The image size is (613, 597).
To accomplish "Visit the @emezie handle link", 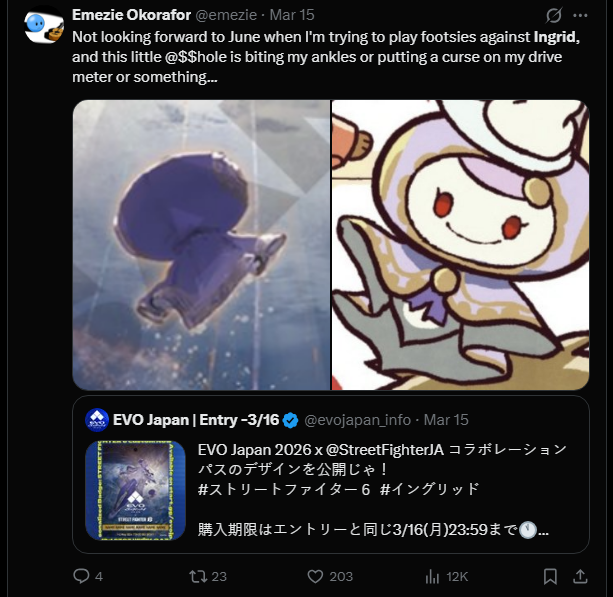I will tap(226, 15).
